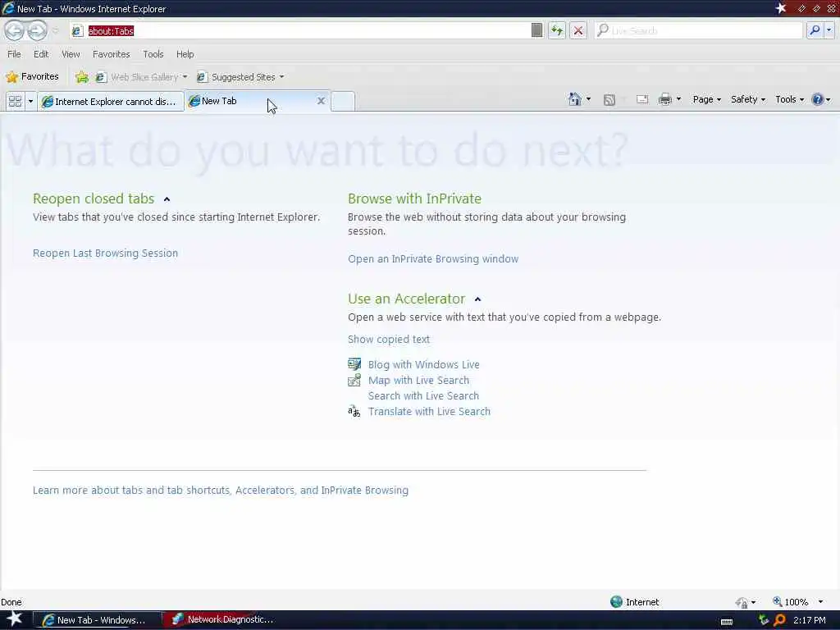Click Open an InPrivate Browsing window link
This screenshot has height=630, width=840.
pyautogui.click(x=433, y=258)
